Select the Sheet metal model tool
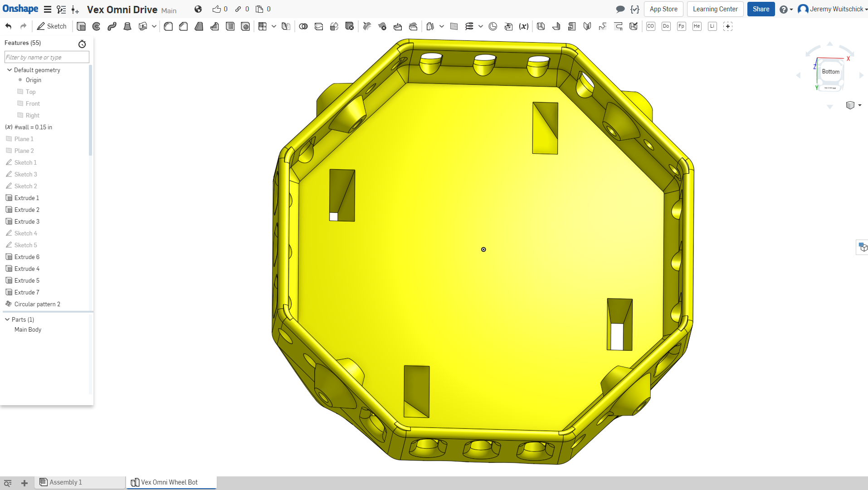Viewport: 868px width, 490px height. [x=541, y=26]
